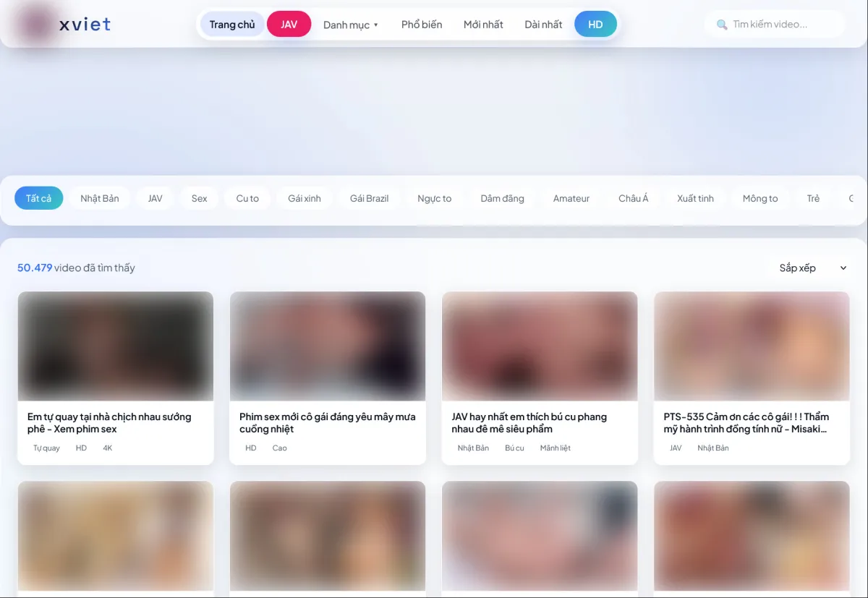Click the blue HD navigation button
The height and width of the screenshot is (598, 868).
coord(595,25)
